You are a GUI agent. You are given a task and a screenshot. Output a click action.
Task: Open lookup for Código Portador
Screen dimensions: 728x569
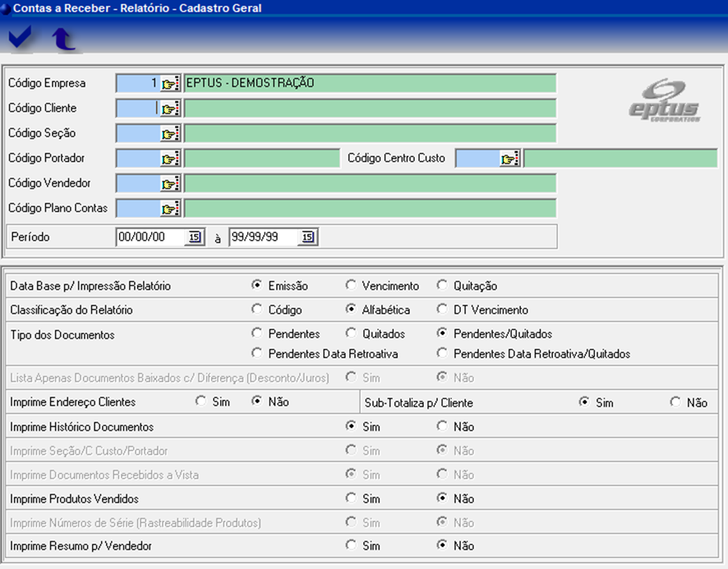(x=170, y=158)
